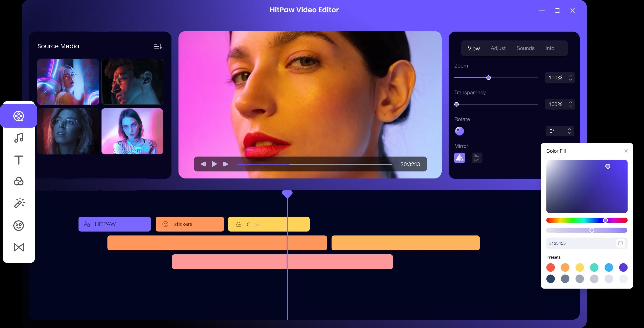The image size is (644, 328).
Task: Close the Color Fill panel
Action: [626, 151]
